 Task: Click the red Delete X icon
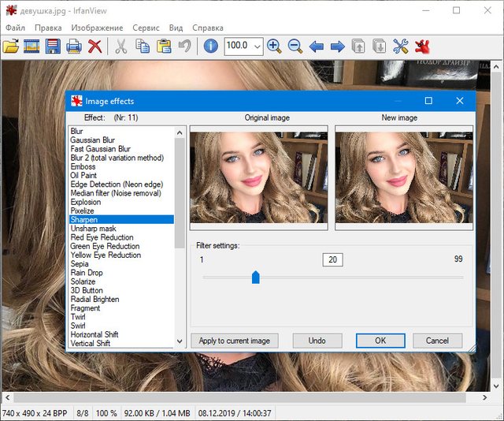94,47
